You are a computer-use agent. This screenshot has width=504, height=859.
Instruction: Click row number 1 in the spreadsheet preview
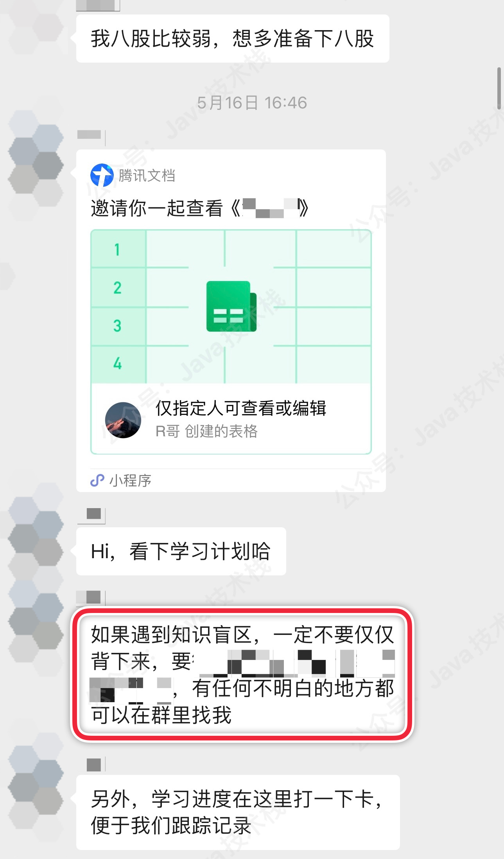[117, 249]
